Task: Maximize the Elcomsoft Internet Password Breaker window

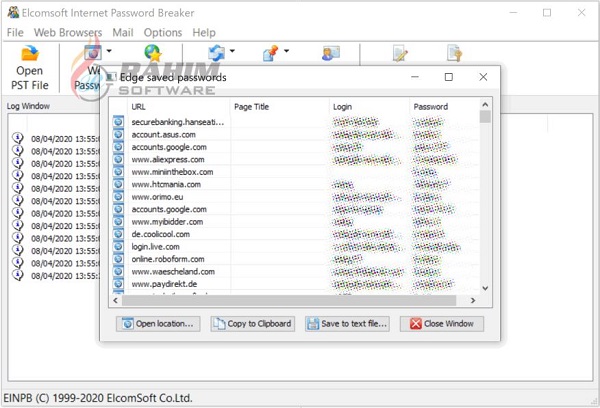Action: 547,13
